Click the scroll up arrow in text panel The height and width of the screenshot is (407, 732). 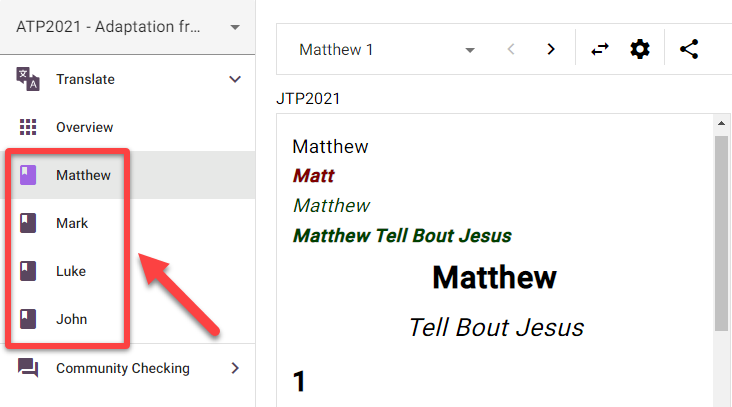click(720, 123)
